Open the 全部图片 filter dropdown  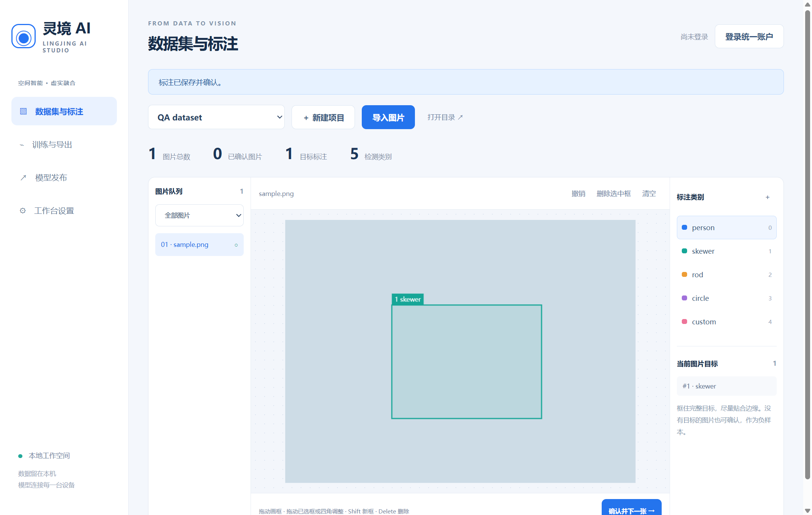coord(199,215)
